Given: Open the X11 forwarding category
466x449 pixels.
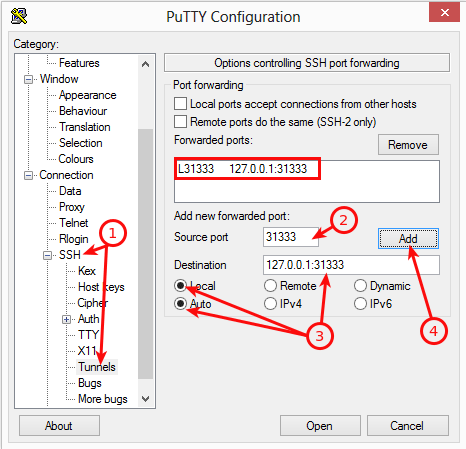Looking at the screenshot, I should (x=87, y=351).
